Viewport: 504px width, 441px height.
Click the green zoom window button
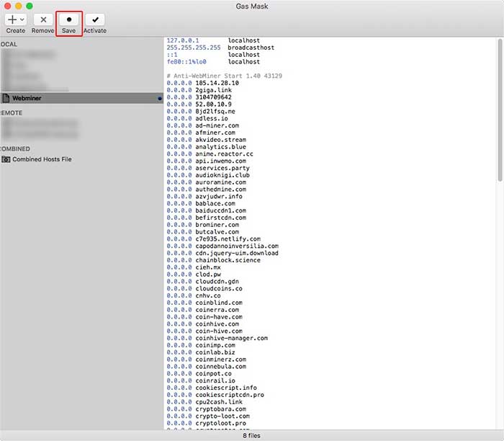click(30, 6)
